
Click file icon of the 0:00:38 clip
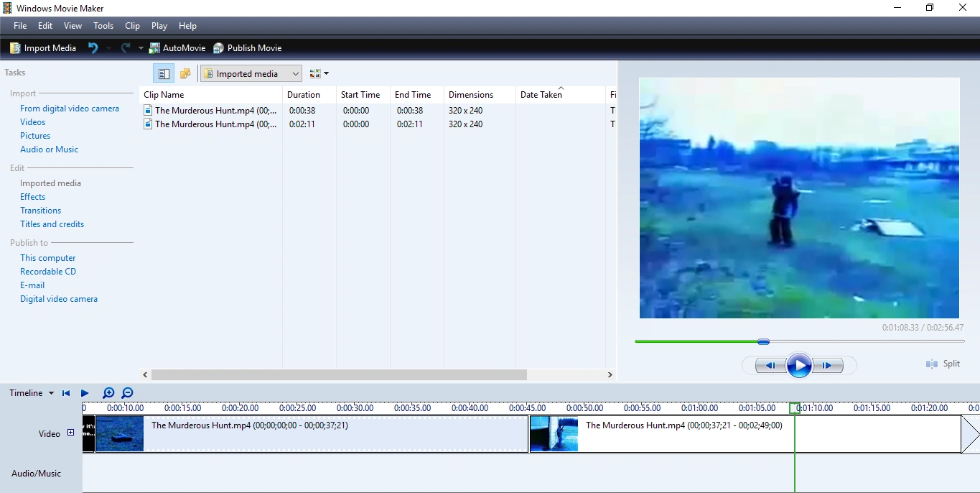point(148,111)
